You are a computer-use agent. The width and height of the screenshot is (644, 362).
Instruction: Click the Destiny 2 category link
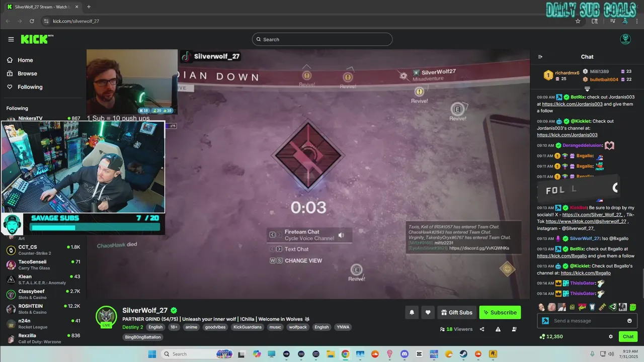click(x=133, y=327)
